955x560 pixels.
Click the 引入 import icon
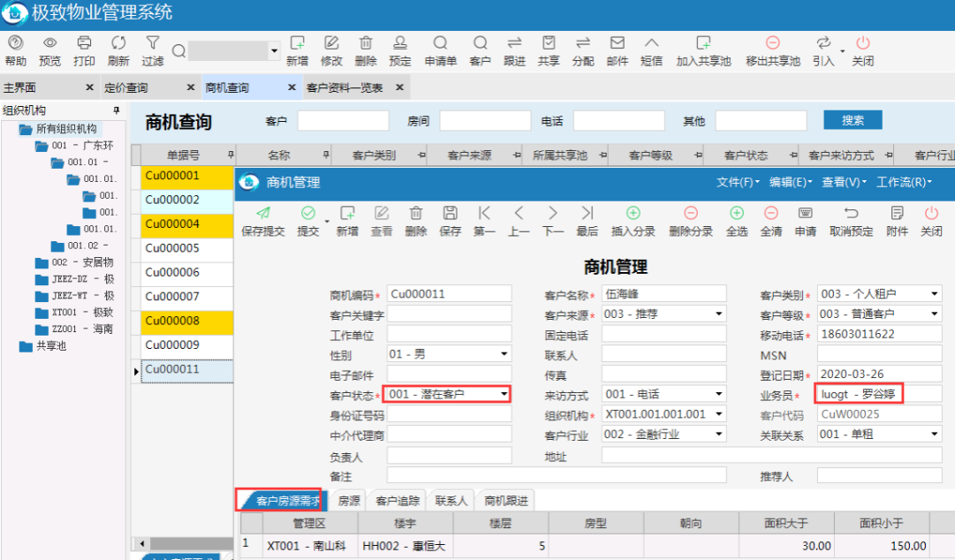click(823, 42)
